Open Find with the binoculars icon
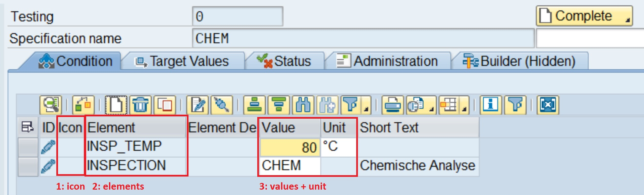The height and width of the screenshot is (195, 644). tap(303, 105)
